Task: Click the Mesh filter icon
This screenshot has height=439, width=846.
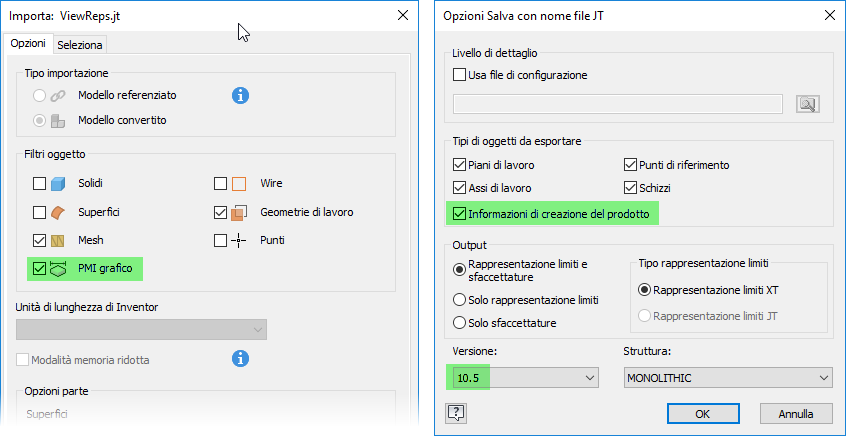Action: (x=59, y=240)
